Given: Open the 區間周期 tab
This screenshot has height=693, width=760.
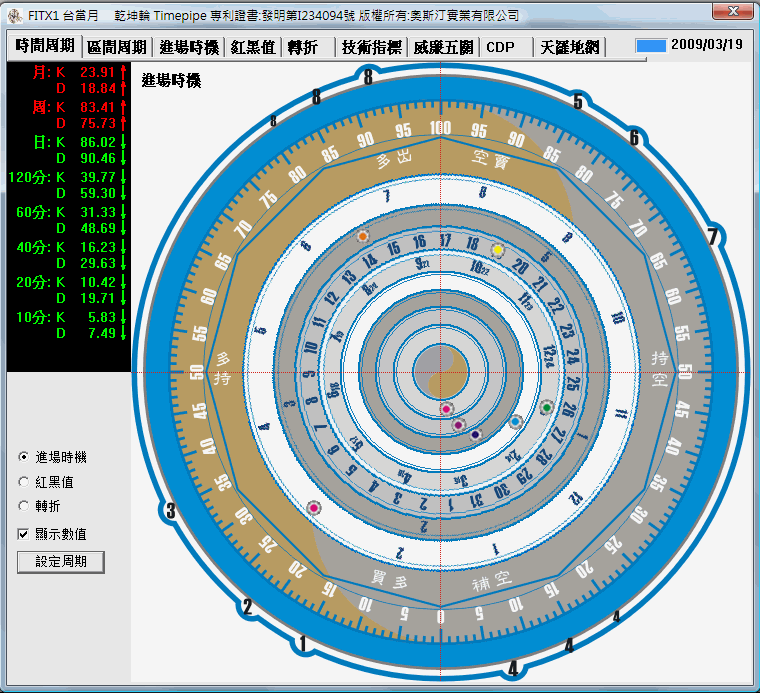Looking at the screenshot, I should pos(116,47).
